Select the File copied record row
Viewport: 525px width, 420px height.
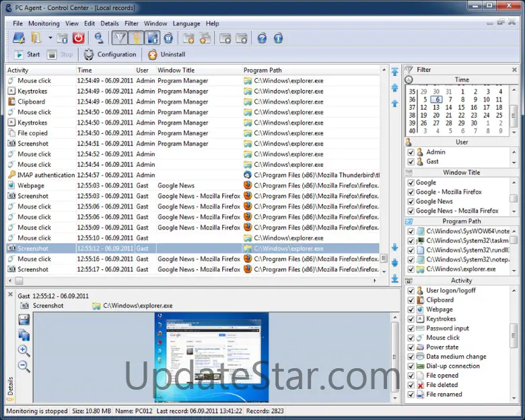(193, 133)
